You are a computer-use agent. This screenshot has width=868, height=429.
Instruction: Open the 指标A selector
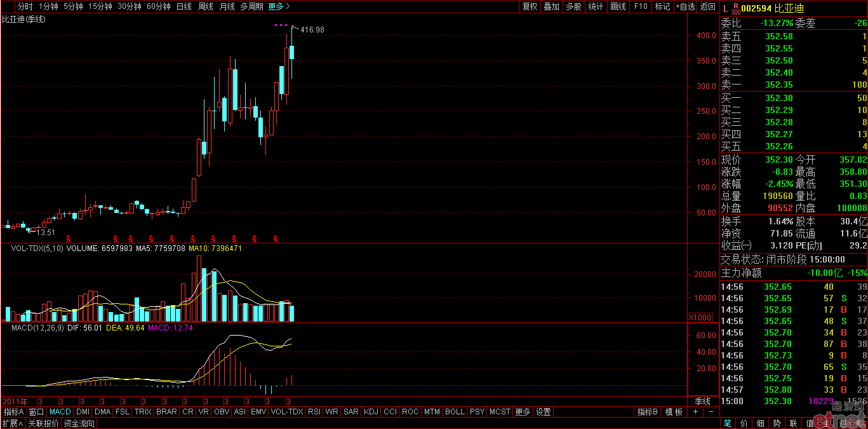(13, 412)
